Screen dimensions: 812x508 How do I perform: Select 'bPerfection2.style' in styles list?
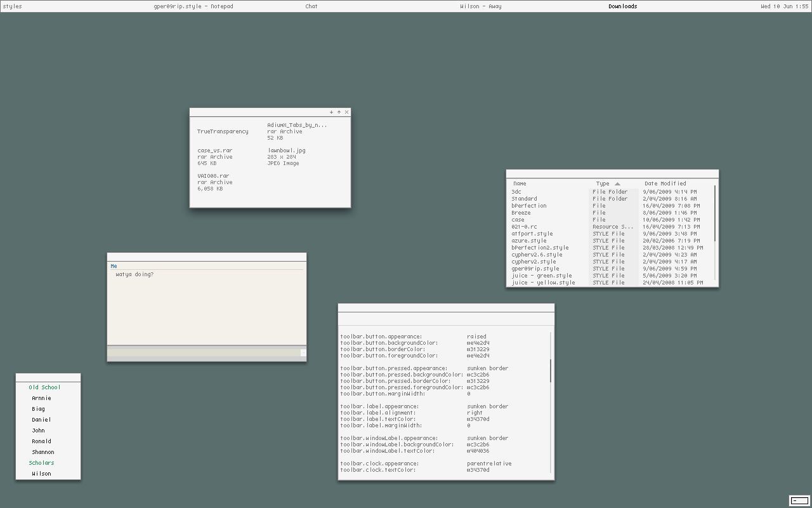(x=540, y=248)
